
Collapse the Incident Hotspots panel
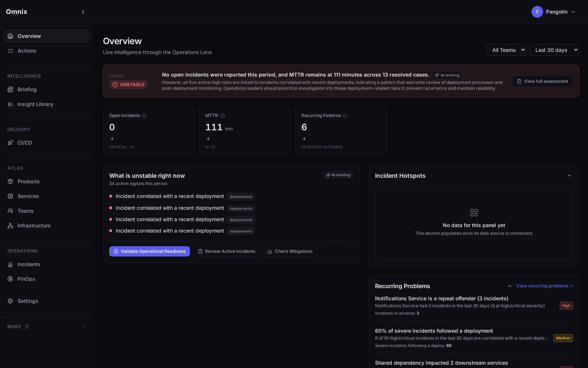569,176
